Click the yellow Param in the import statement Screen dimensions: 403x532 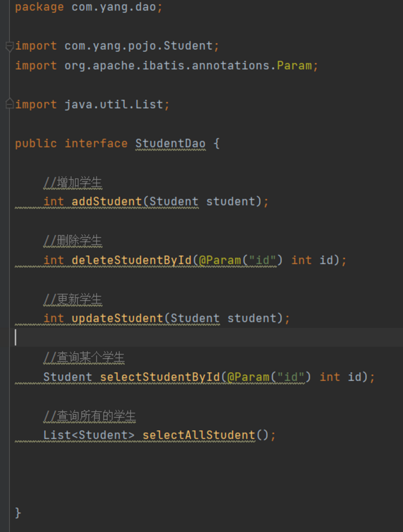[294, 66]
